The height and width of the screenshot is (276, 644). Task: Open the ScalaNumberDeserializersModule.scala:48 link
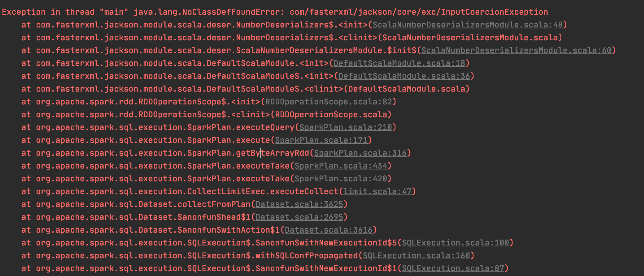pyautogui.click(x=467, y=25)
